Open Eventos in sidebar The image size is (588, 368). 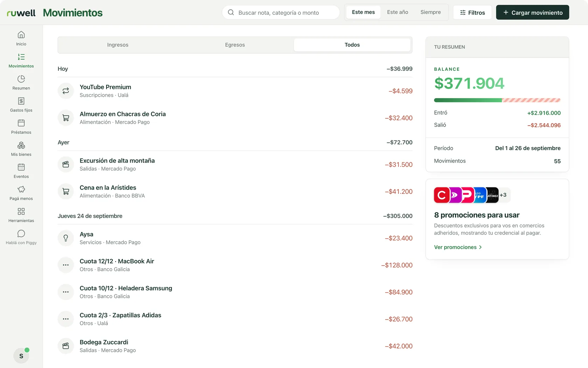tap(21, 171)
